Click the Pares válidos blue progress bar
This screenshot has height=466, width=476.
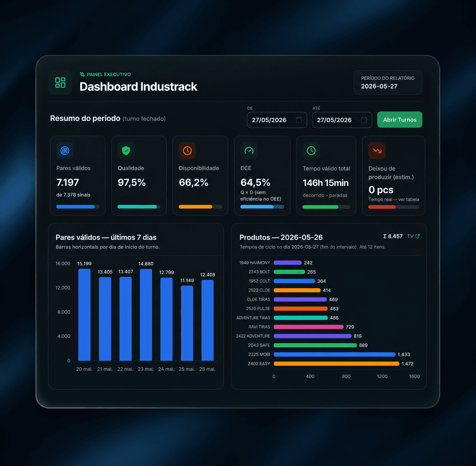[78, 207]
